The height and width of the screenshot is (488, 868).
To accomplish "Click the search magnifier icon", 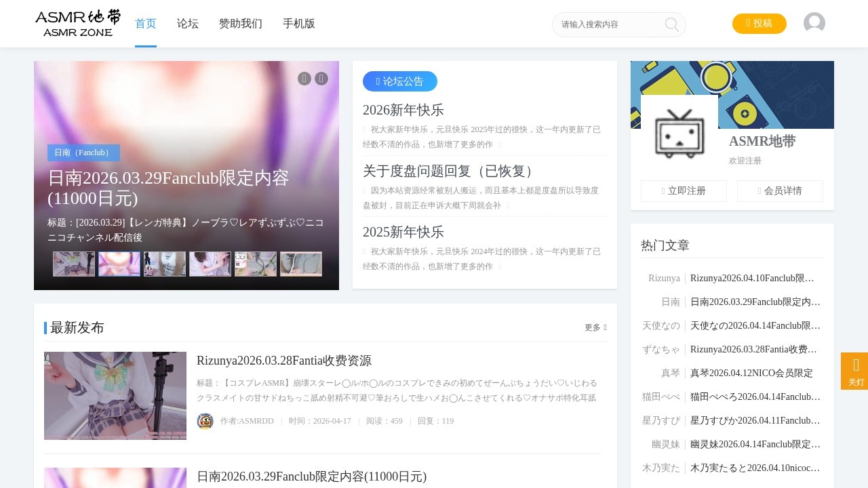I will coord(671,24).
